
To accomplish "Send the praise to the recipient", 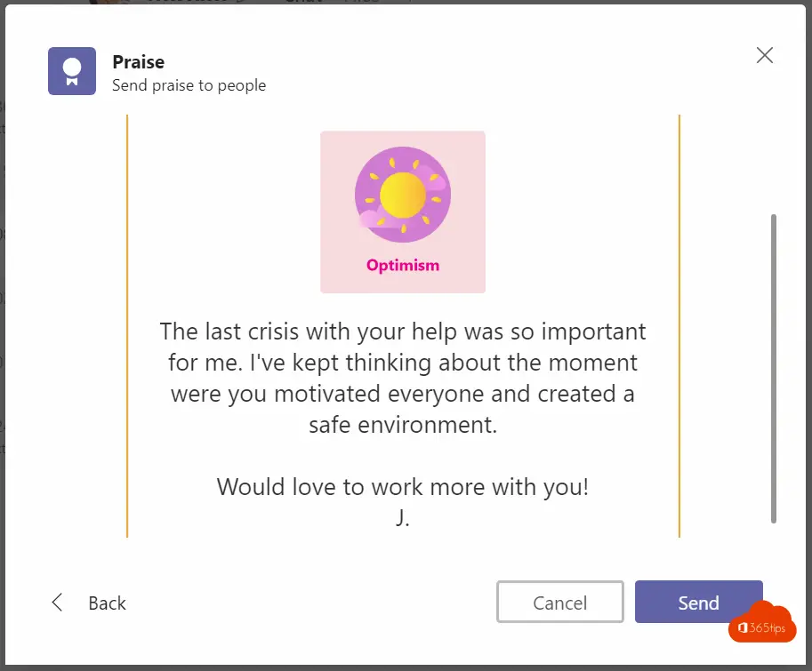I will [x=698, y=602].
